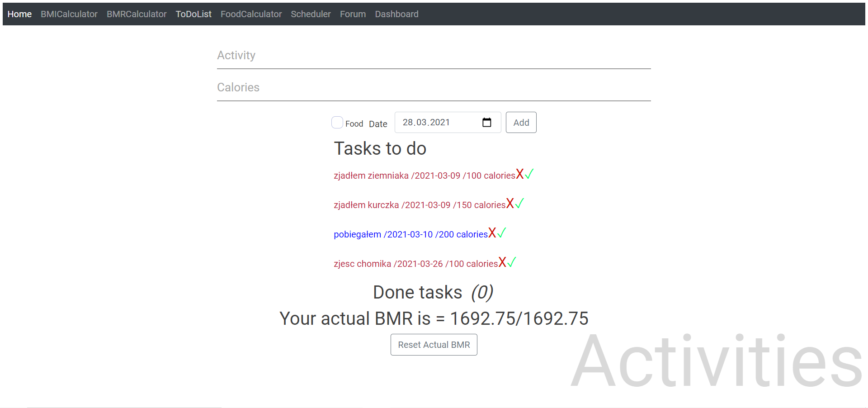Click the Add button

[x=521, y=122]
